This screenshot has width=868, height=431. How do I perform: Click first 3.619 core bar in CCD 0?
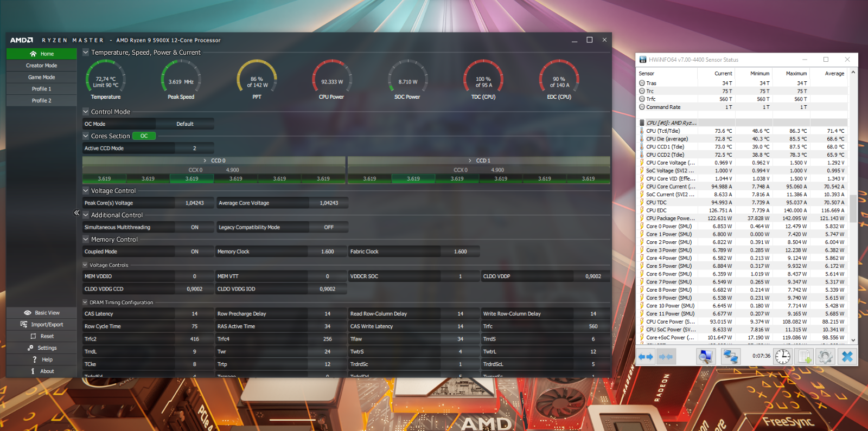click(104, 179)
